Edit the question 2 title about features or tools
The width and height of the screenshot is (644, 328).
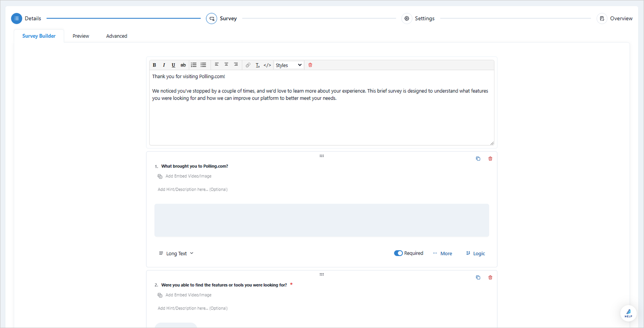224,285
